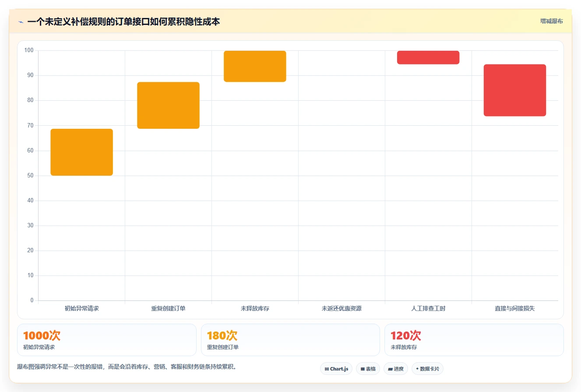Select the 表格 tag chip
Screen dimensions: 581x392
coord(368,369)
